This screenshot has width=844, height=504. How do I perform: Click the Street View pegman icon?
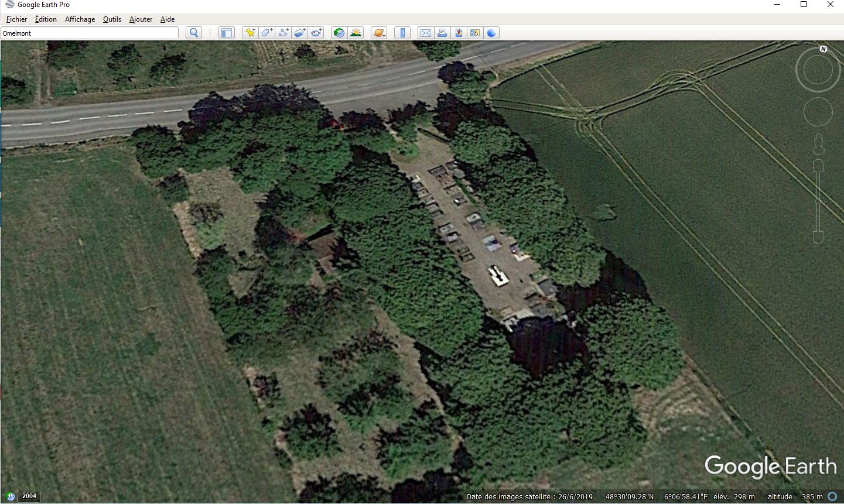(x=818, y=143)
